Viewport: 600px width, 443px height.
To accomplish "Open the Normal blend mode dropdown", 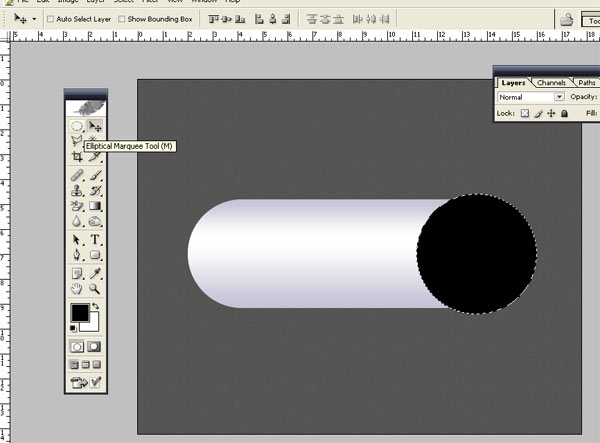I will tap(531, 97).
